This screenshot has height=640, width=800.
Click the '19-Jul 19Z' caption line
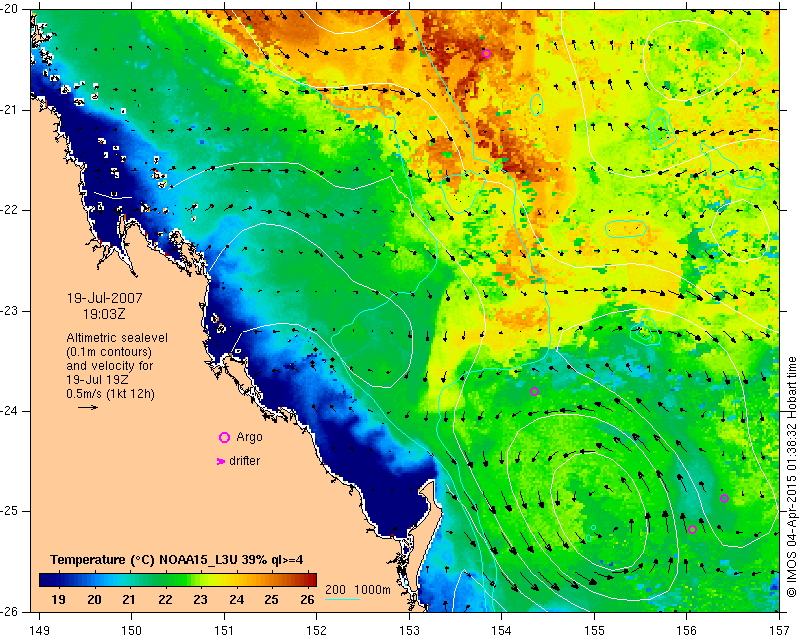click(97, 380)
